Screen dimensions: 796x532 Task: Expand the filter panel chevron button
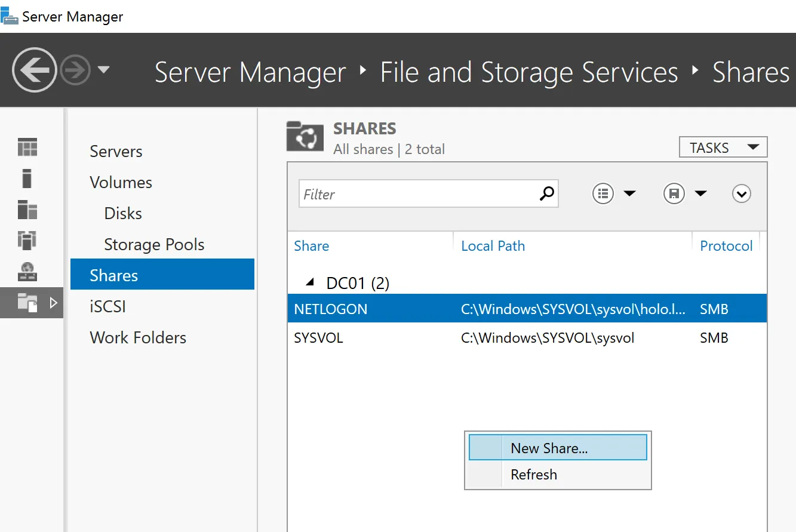(x=742, y=193)
